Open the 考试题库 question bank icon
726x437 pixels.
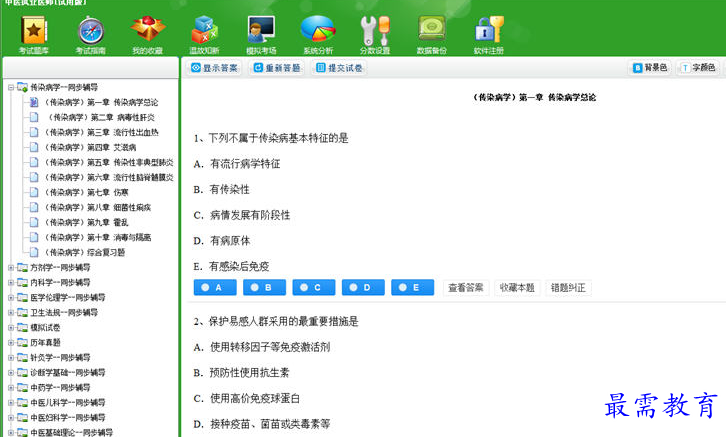(33, 31)
